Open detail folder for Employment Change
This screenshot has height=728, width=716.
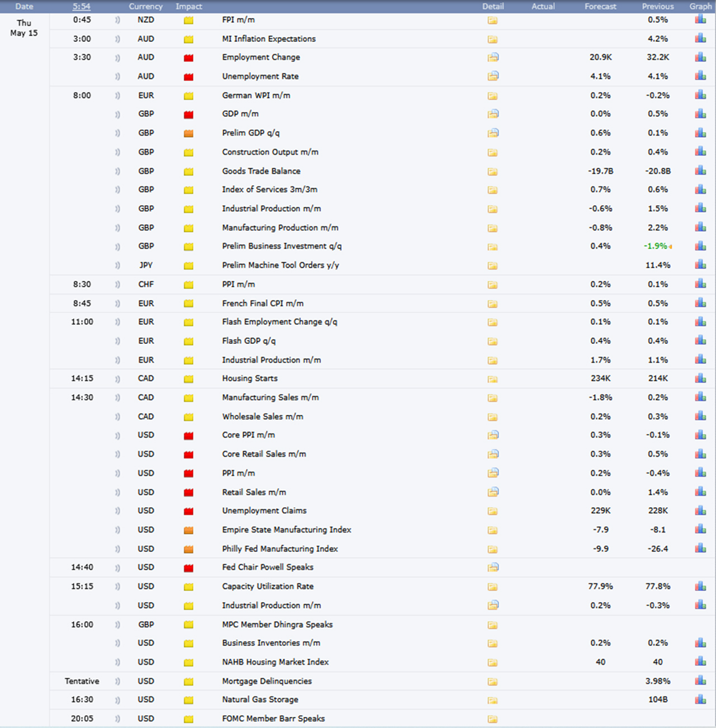click(493, 57)
